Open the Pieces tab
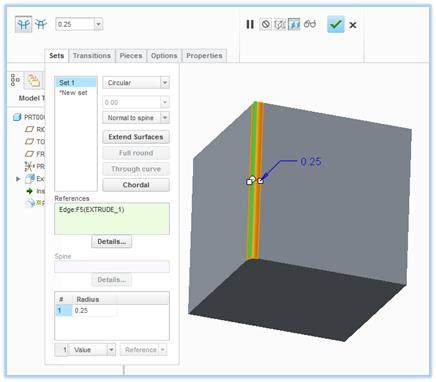436x382 pixels. pyautogui.click(x=131, y=56)
